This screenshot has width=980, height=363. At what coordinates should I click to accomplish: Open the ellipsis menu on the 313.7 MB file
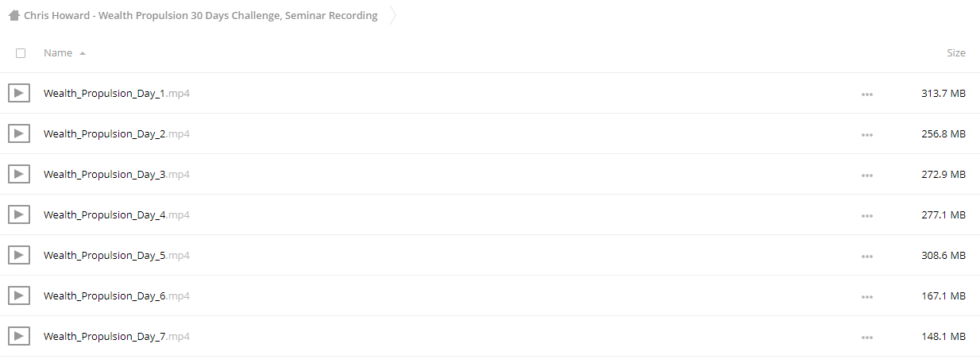pyautogui.click(x=866, y=94)
